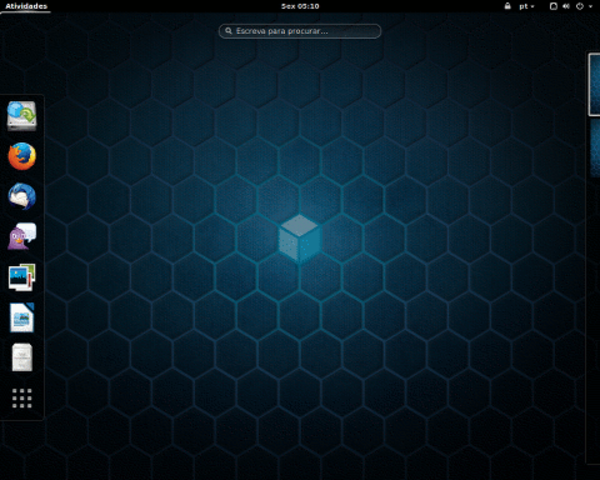Launch LibreOffice Writer
The width and height of the screenshot is (600, 480).
[x=22, y=317]
